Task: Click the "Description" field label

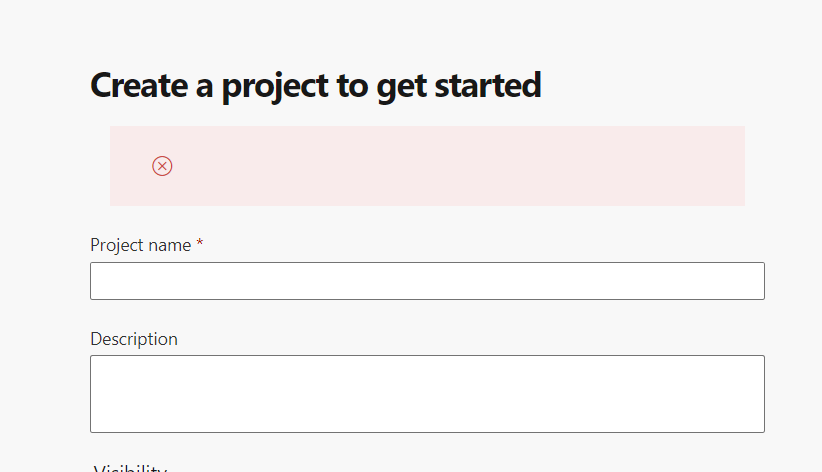Action: point(134,339)
